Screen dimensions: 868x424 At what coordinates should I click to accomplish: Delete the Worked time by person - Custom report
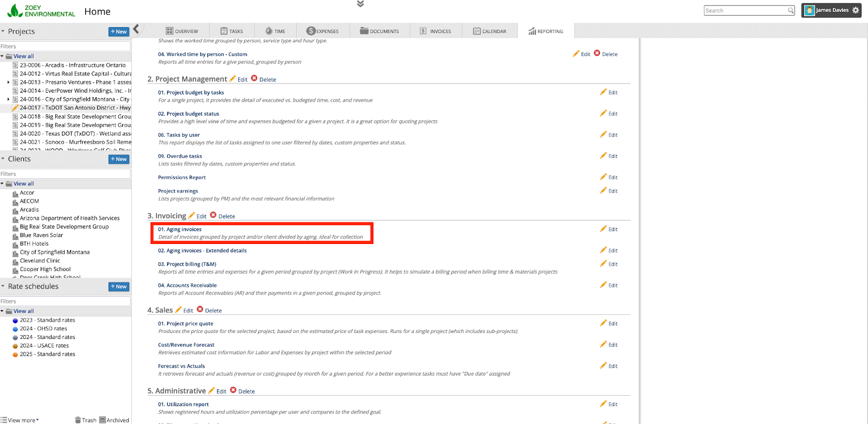tap(597, 54)
